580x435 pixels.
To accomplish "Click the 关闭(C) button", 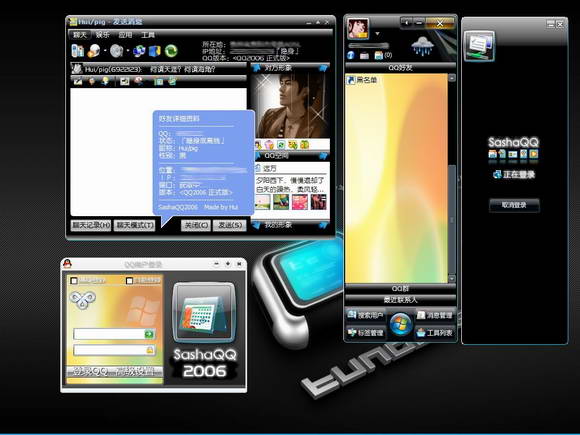I will (196, 225).
